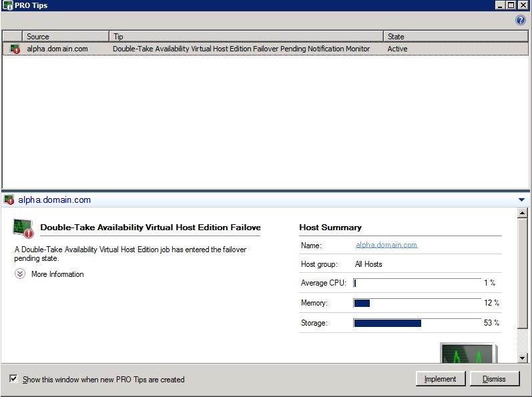Sort list by the Source column header

click(65, 37)
